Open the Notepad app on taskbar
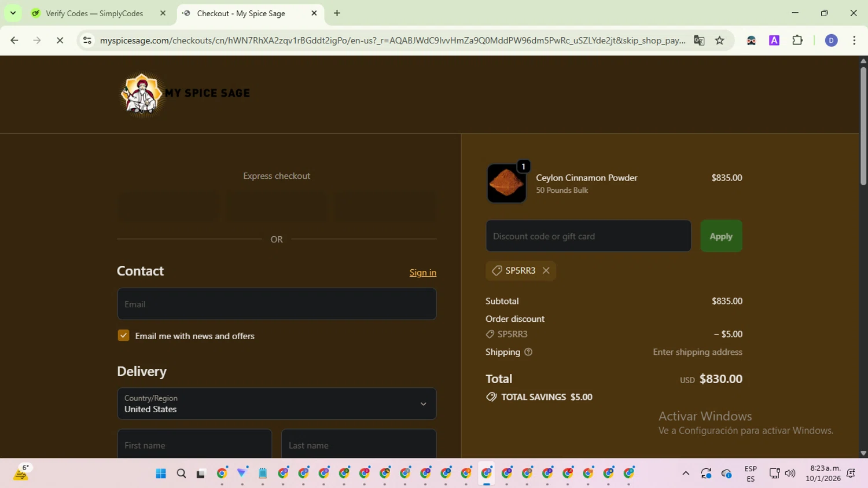This screenshot has height=488, width=868. coord(263,474)
